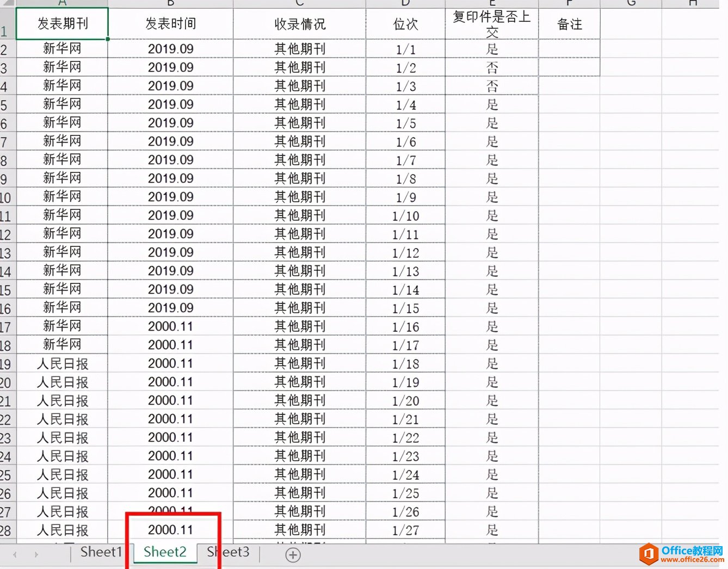Click the cell showing 1/24

click(x=405, y=474)
